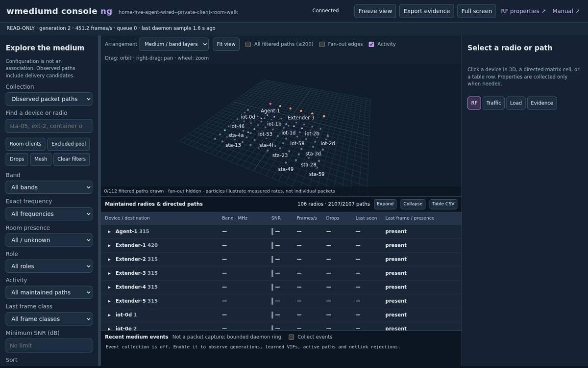Expand the Extender-3 row
This screenshot has height=368, width=588.
pos(109,273)
